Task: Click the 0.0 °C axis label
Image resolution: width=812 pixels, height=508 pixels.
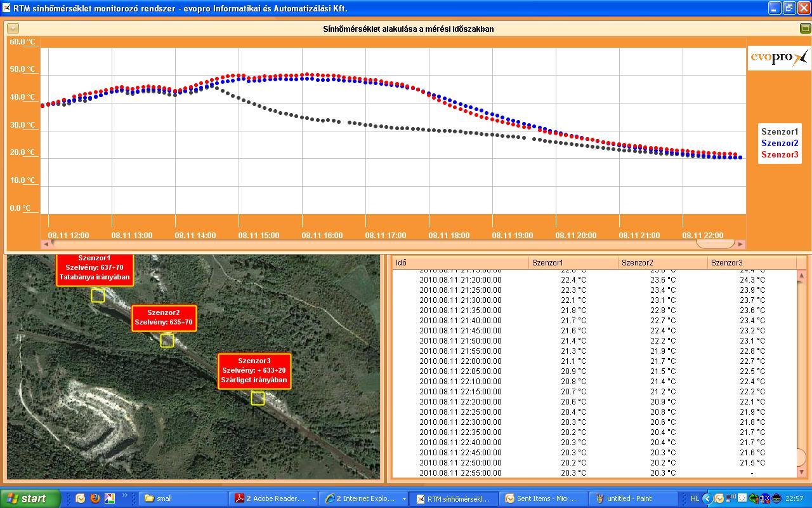Action: (x=20, y=208)
